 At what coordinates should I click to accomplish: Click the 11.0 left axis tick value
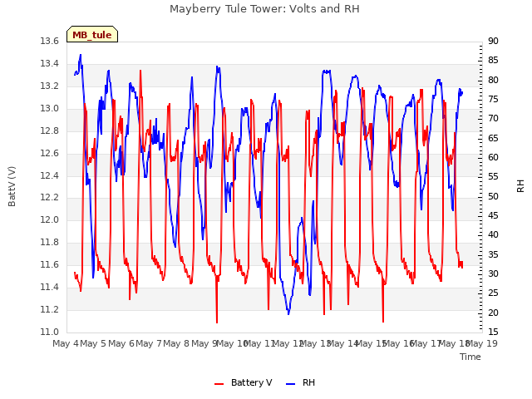[50, 332]
